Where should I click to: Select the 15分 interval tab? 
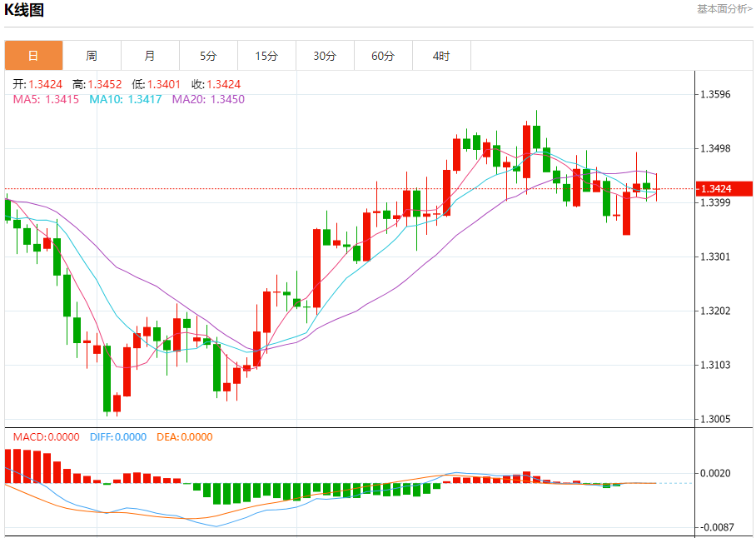point(266,56)
